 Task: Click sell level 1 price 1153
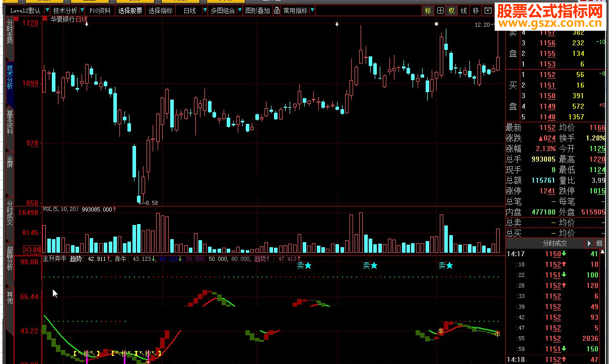(x=548, y=64)
